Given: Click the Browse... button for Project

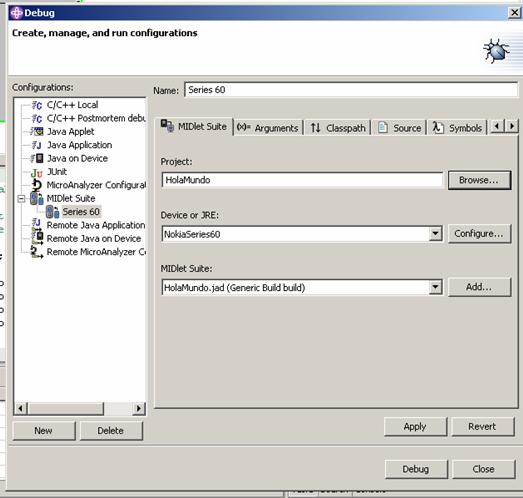Looking at the screenshot, I should [479, 180].
